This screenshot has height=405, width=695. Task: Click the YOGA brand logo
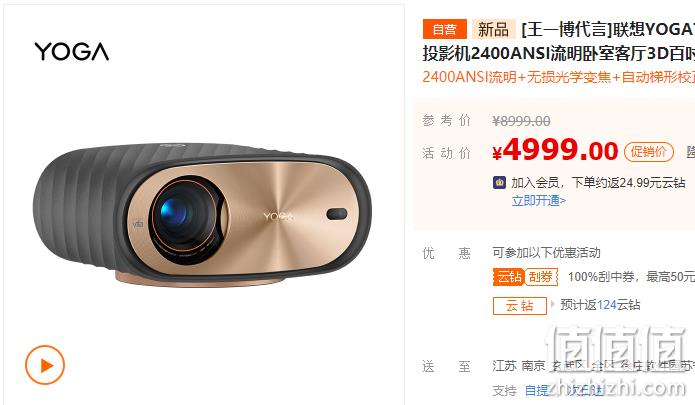pyautogui.click(x=72, y=51)
